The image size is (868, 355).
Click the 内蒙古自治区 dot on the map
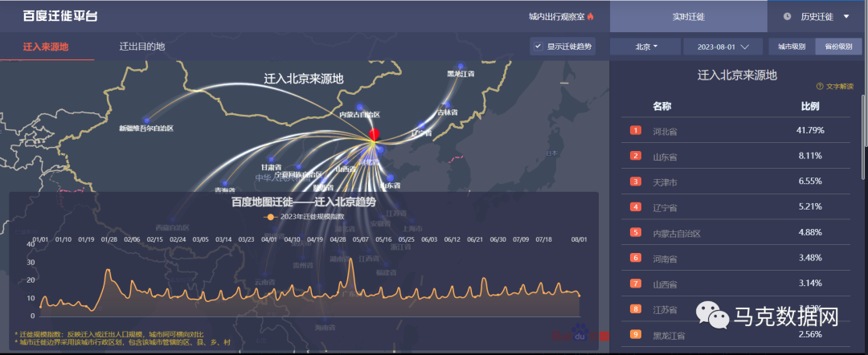click(360, 108)
